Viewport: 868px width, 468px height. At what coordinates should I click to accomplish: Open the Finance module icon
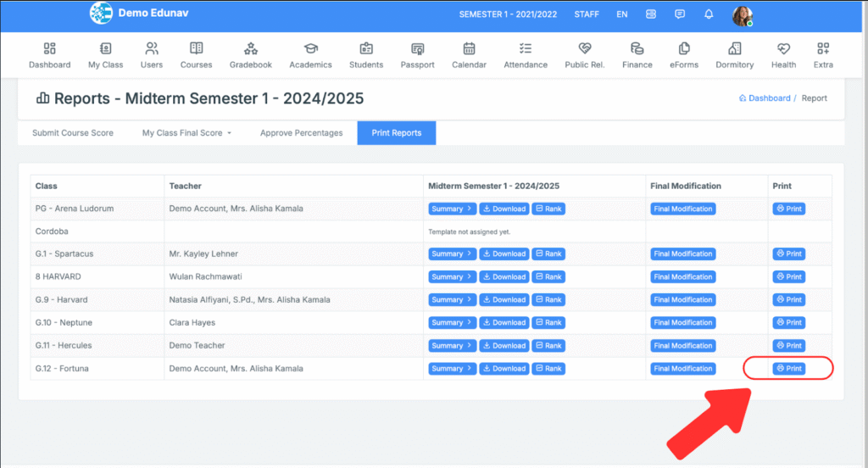(637, 54)
